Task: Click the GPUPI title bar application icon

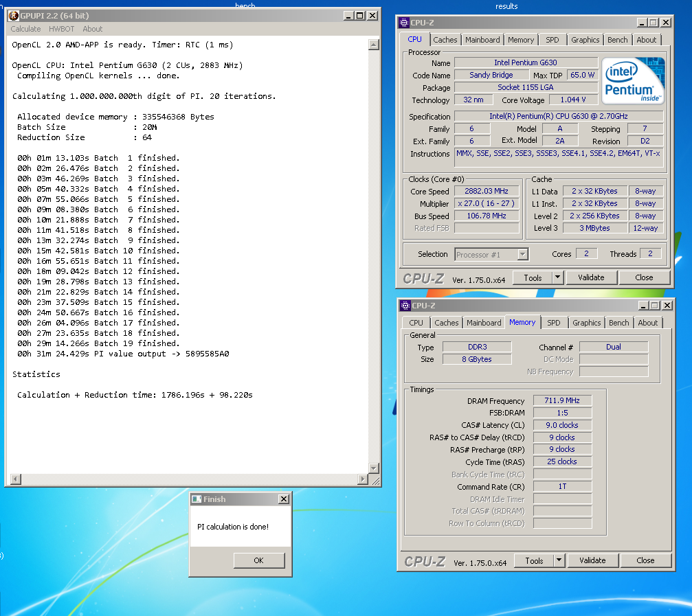Action: click(14, 16)
